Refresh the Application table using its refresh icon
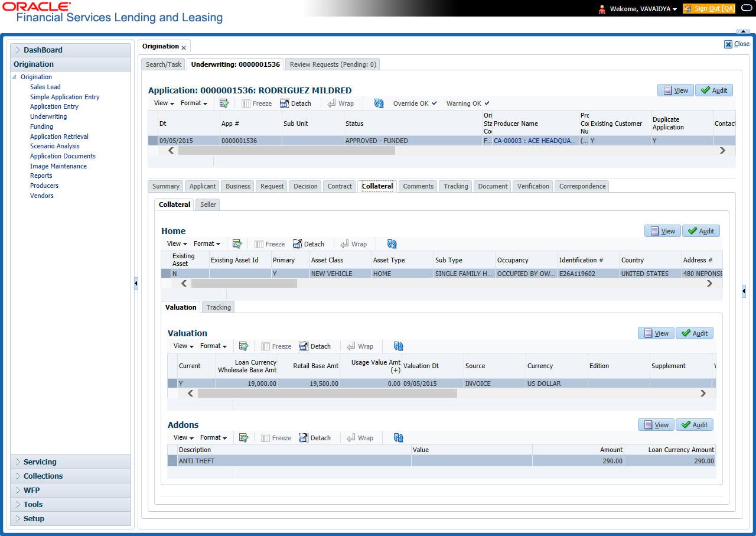756x536 pixels. point(379,103)
